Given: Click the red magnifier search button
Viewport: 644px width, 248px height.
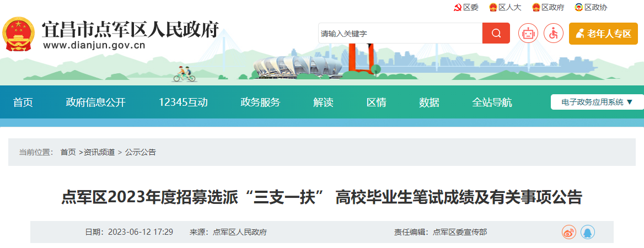Looking at the screenshot, I should [496, 33].
